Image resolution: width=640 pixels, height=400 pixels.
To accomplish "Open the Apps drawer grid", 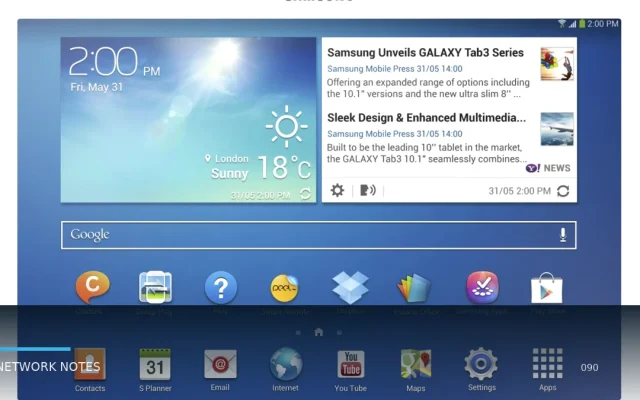I will click(x=547, y=363).
